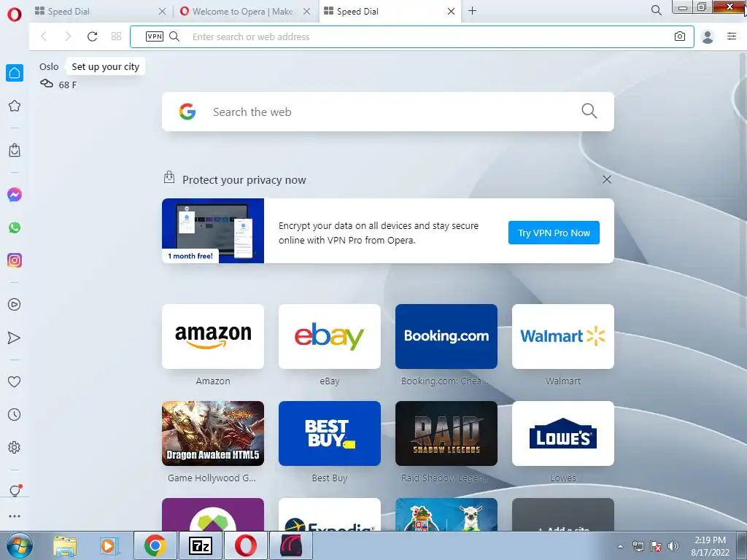The width and height of the screenshot is (747, 560).
Task: Open the lightbulb tips icon in sidebar
Action: pos(15,490)
